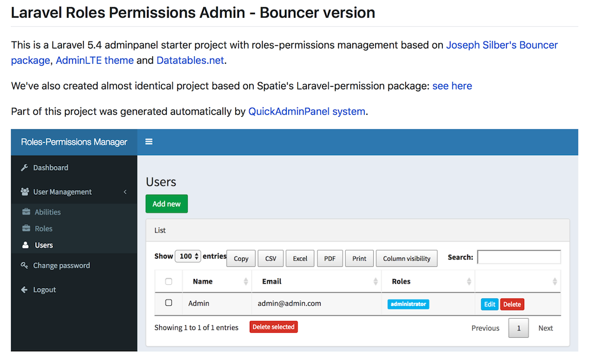Follow the see here link
This screenshot has width=593, height=364.
click(452, 86)
